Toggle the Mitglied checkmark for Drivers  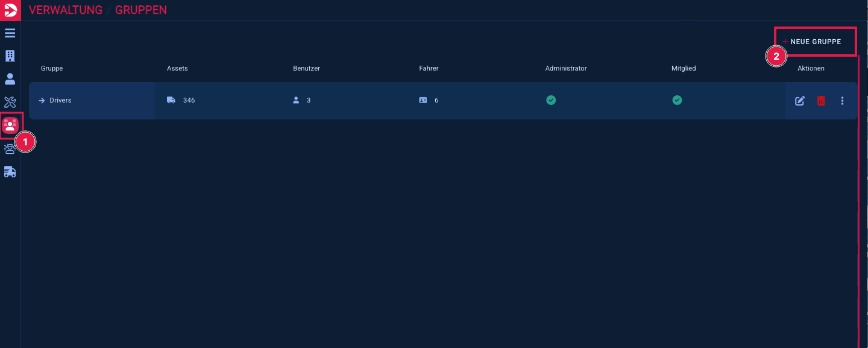(677, 100)
